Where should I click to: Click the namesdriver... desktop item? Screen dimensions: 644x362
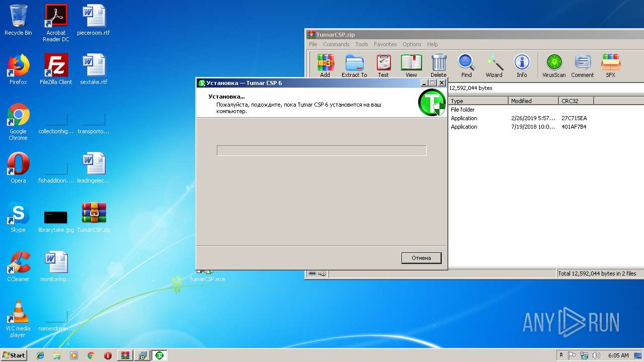pos(56,319)
